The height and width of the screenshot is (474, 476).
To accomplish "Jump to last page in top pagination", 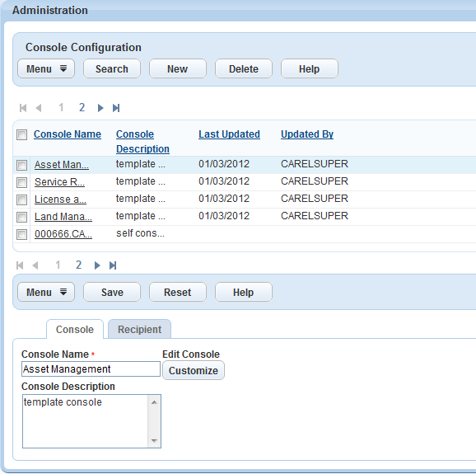I will (116, 108).
